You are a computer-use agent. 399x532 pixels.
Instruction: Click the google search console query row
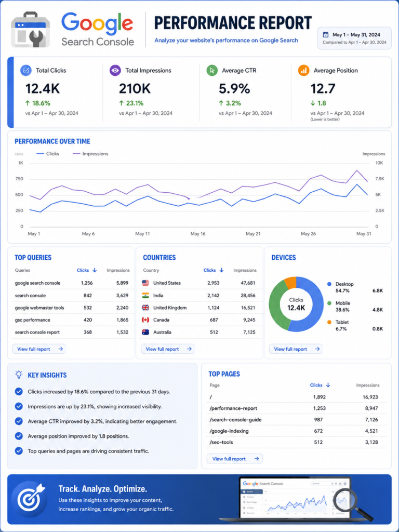(72, 283)
